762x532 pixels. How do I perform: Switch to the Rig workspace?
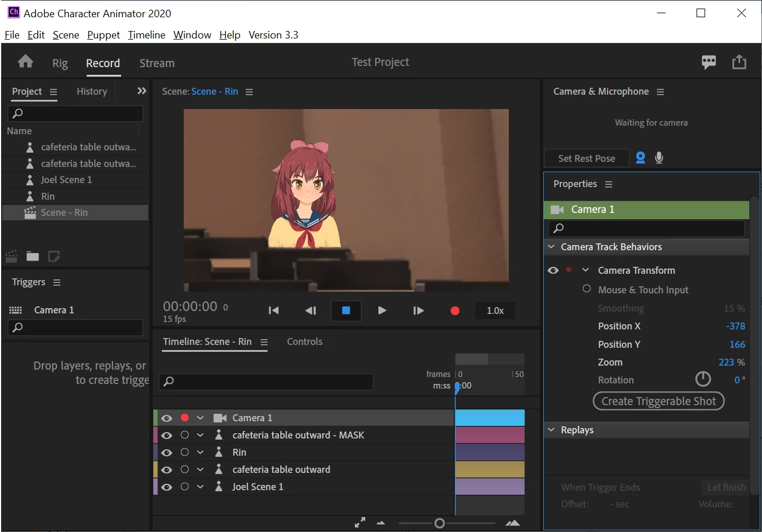60,63
